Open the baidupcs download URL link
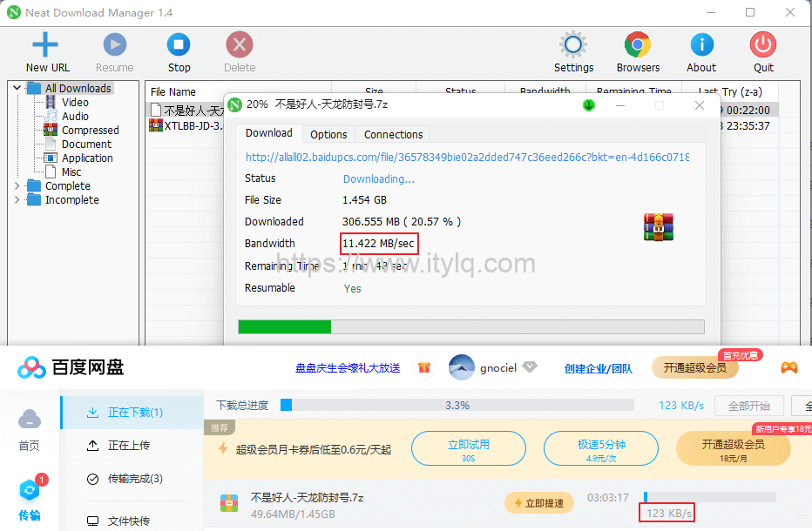This screenshot has height=531, width=812. pyautogui.click(x=470, y=157)
